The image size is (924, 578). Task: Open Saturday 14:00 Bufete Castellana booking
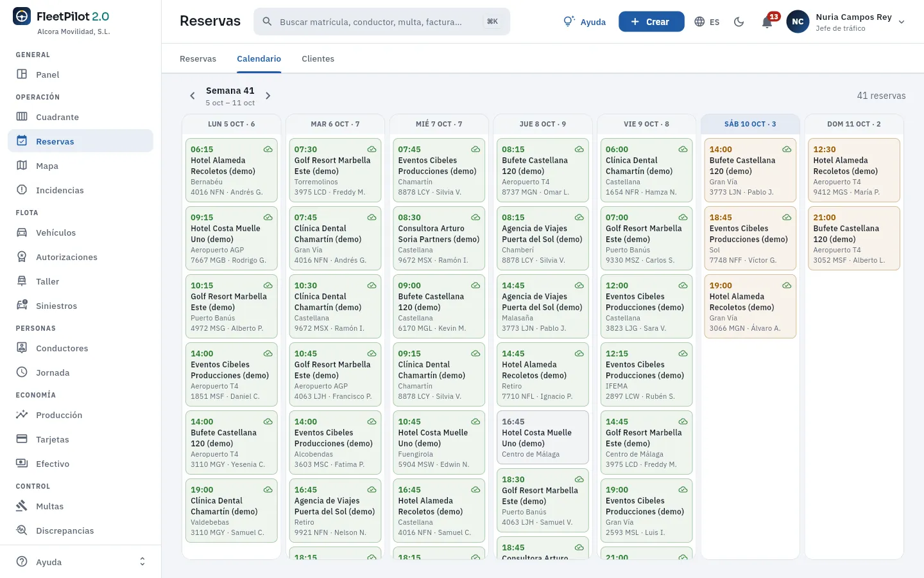point(750,170)
